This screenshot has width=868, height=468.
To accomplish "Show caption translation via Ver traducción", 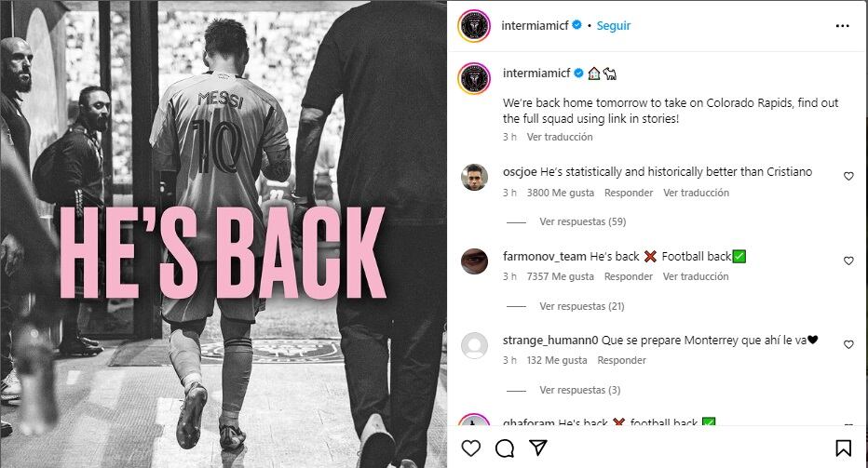I will pos(559,137).
